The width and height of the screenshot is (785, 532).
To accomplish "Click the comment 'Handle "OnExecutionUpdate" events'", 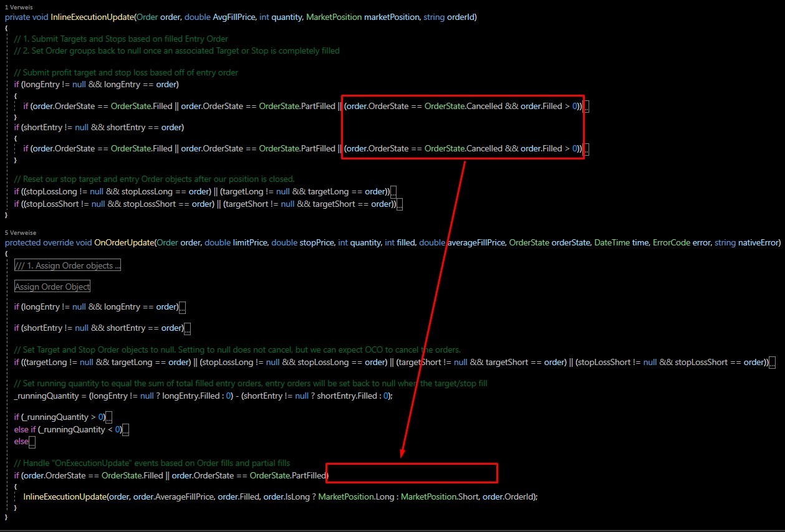I will [x=152, y=463].
